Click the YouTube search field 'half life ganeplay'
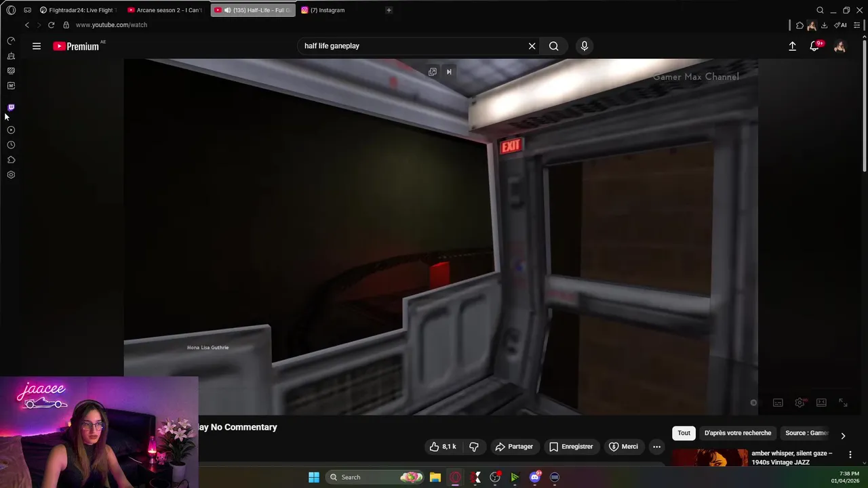 (x=410, y=46)
